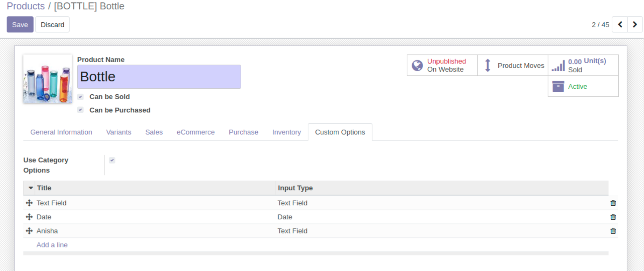Click the globe icon for website publishing
The image size is (644, 271).
[417, 66]
